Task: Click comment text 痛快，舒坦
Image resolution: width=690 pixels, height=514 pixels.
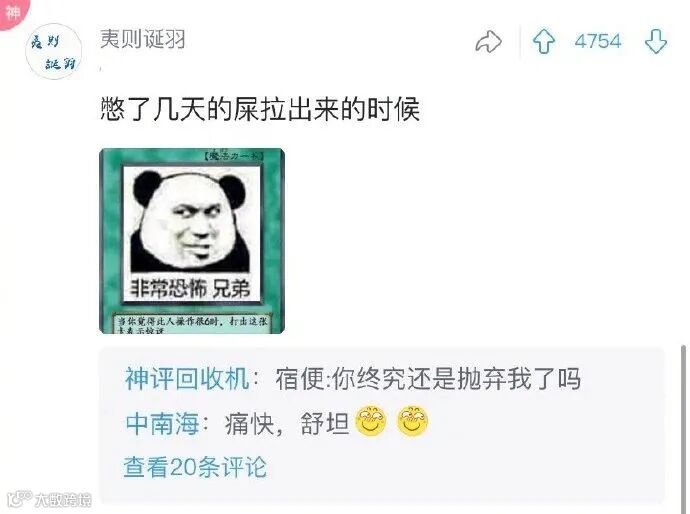Action: click(287, 423)
